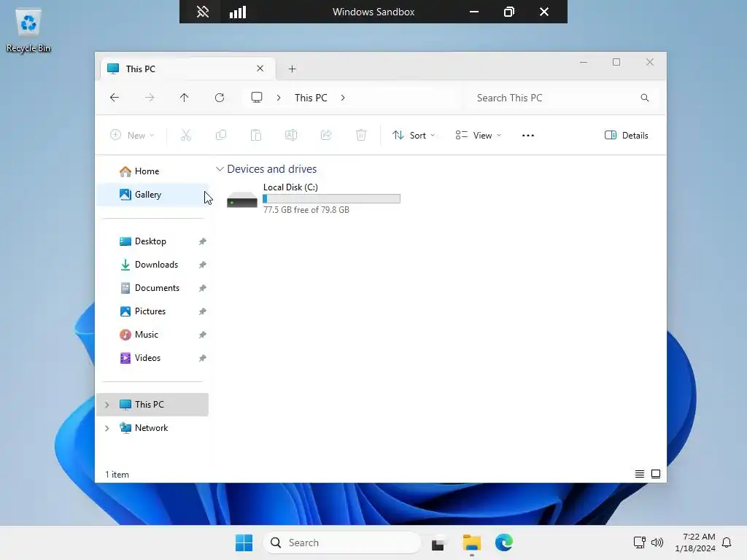Click File Explorer taskbar icon
Viewport: 747px width, 560px height.
[x=472, y=542]
